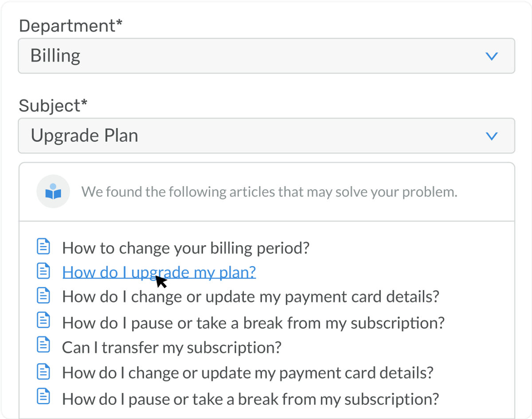The image size is (532, 419).
Task: Click document icon beside last pause subscription article
Action: pyautogui.click(x=43, y=396)
